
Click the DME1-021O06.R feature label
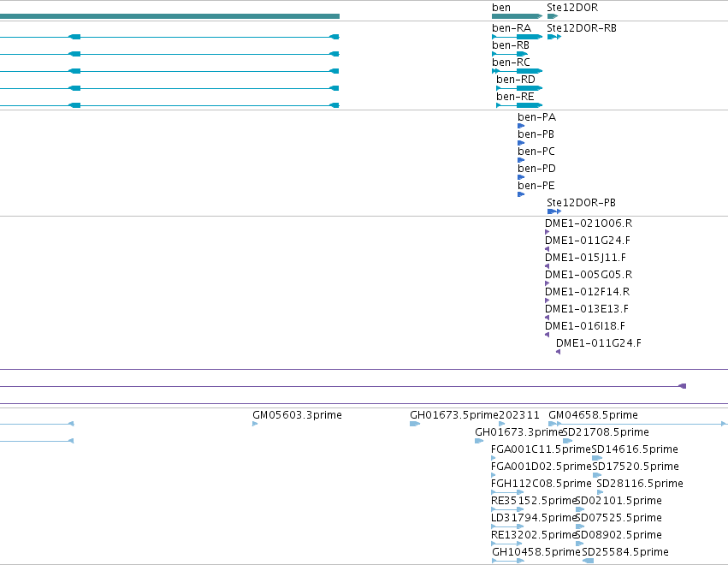pos(589,223)
